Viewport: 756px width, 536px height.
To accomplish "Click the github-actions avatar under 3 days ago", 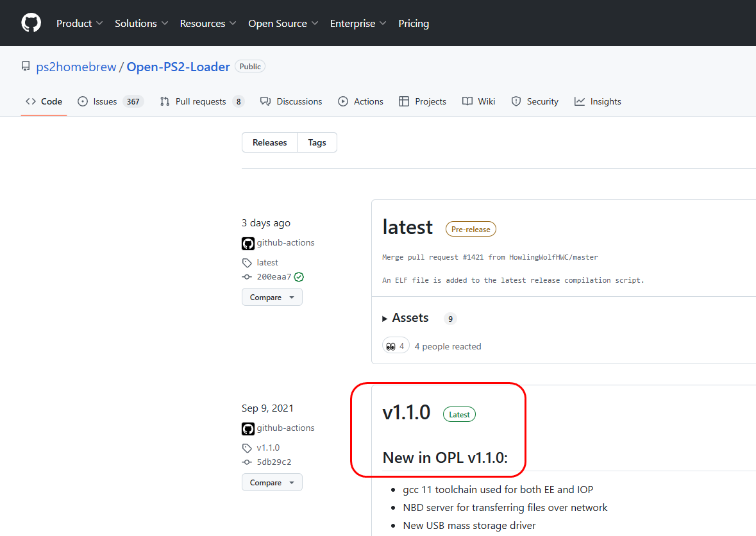I will 248,243.
